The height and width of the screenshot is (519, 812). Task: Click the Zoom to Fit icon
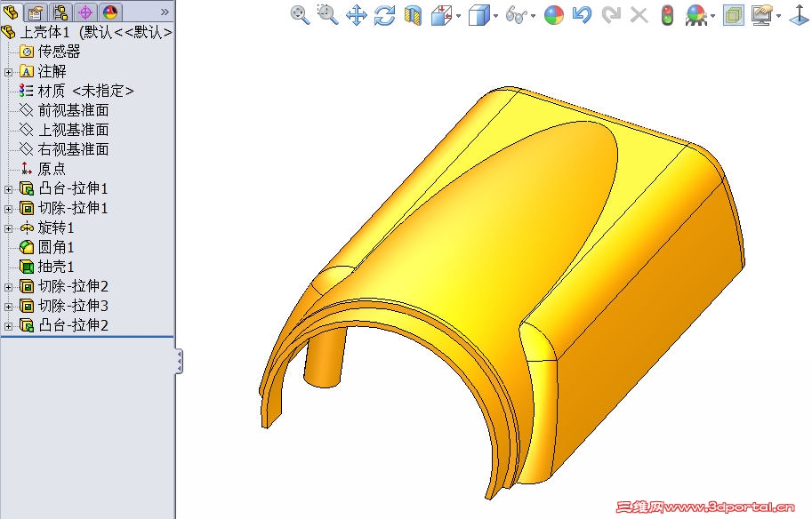tap(300, 14)
